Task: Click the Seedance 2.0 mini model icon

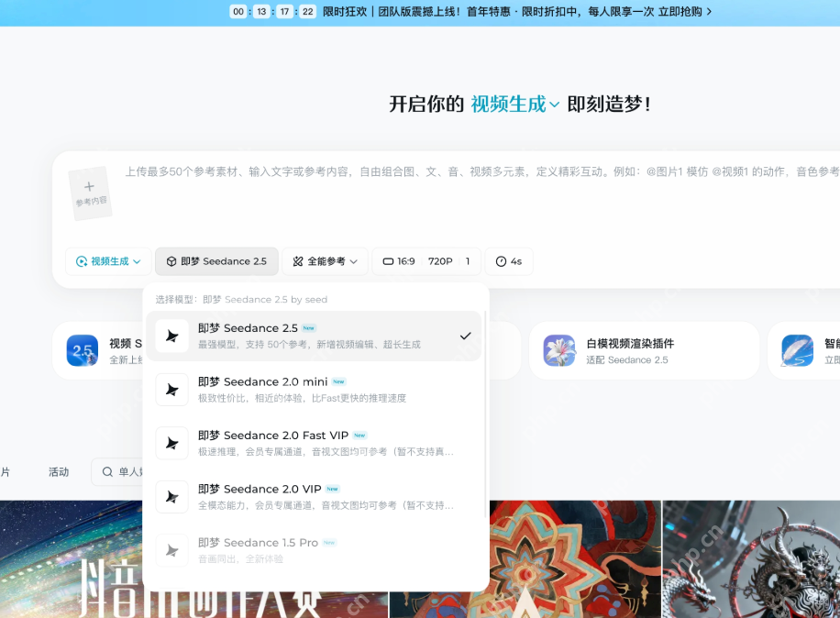Action: pyautogui.click(x=172, y=390)
